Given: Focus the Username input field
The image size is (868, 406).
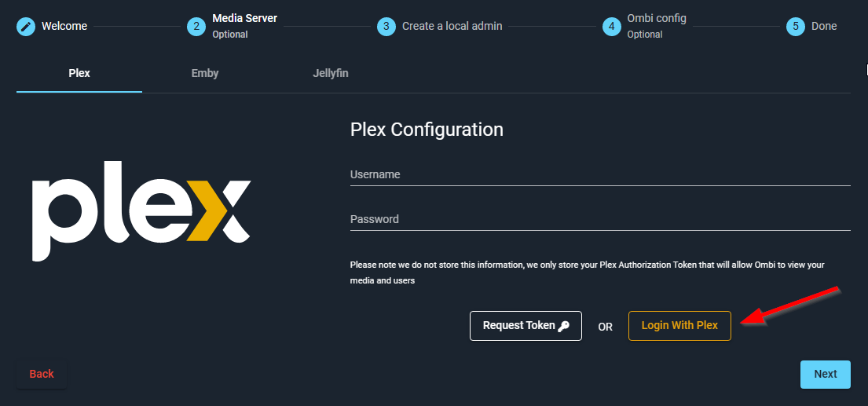Looking at the screenshot, I should [x=600, y=175].
